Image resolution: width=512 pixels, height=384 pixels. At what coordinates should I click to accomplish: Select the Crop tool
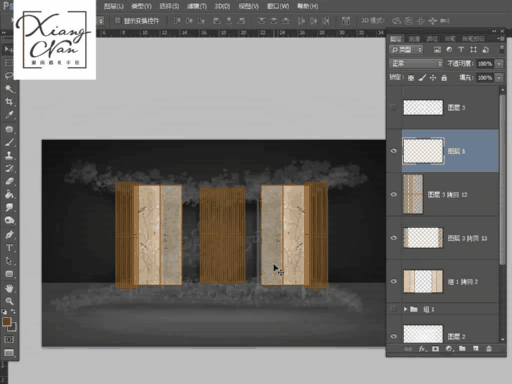pos(9,102)
